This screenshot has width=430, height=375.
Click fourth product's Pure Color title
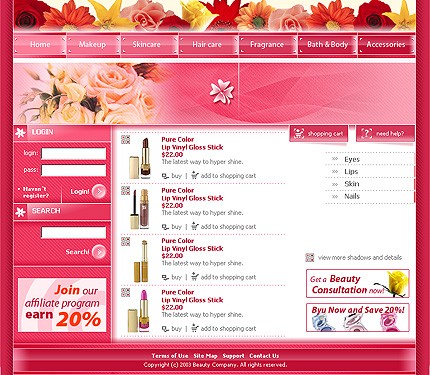click(x=178, y=292)
